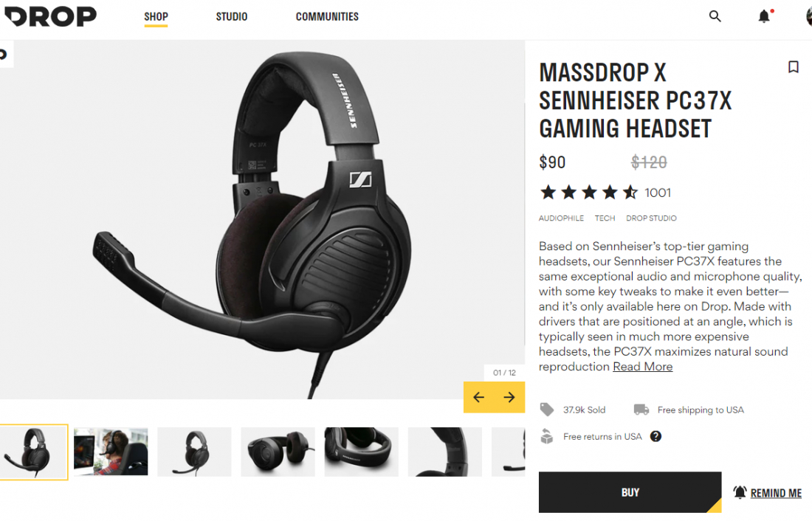This screenshot has width=812, height=521.
Task: Open the AUDIOPHILE category tag
Action: (x=561, y=218)
